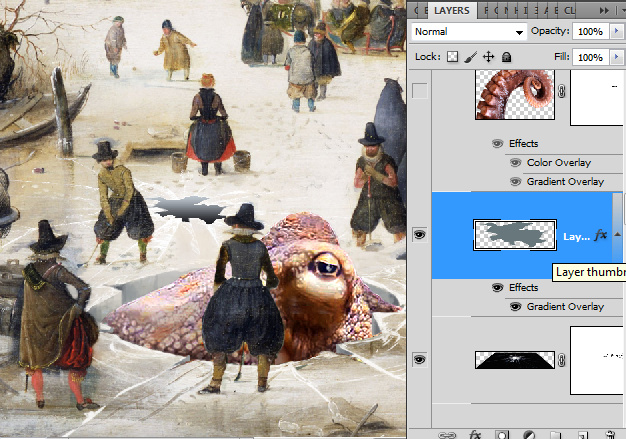Hide selected layer's Gradient Overlay eye
The height and width of the screenshot is (439, 626).
coord(515,307)
